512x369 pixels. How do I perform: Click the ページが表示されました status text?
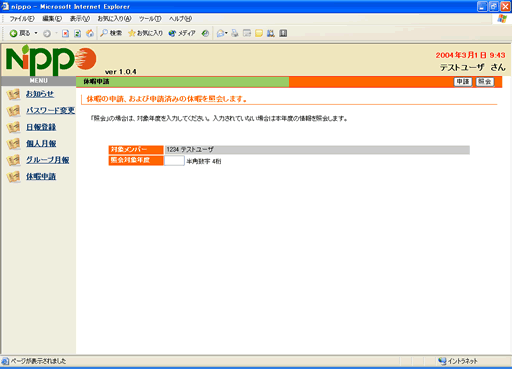point(38,361)
